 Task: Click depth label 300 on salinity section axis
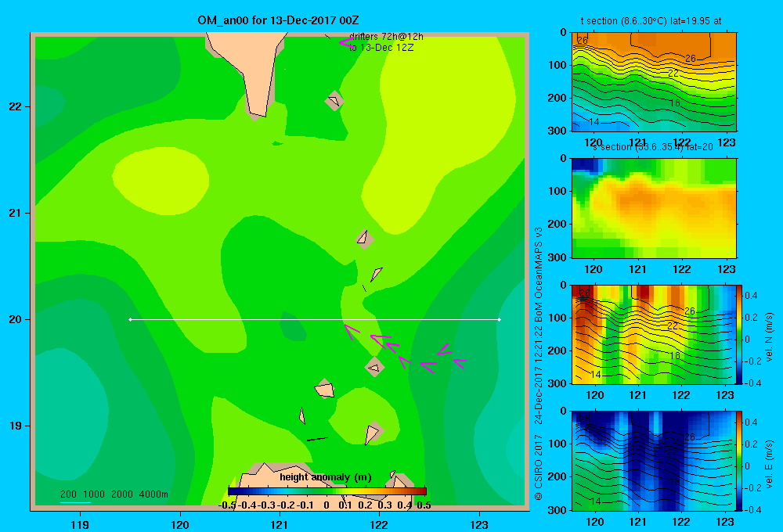tap(557, 257)
